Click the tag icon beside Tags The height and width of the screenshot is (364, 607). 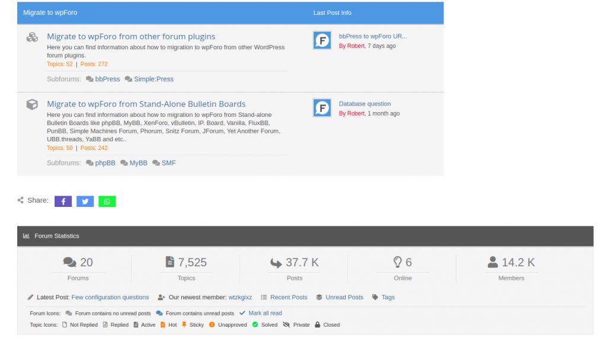click(x=375, y=298)
